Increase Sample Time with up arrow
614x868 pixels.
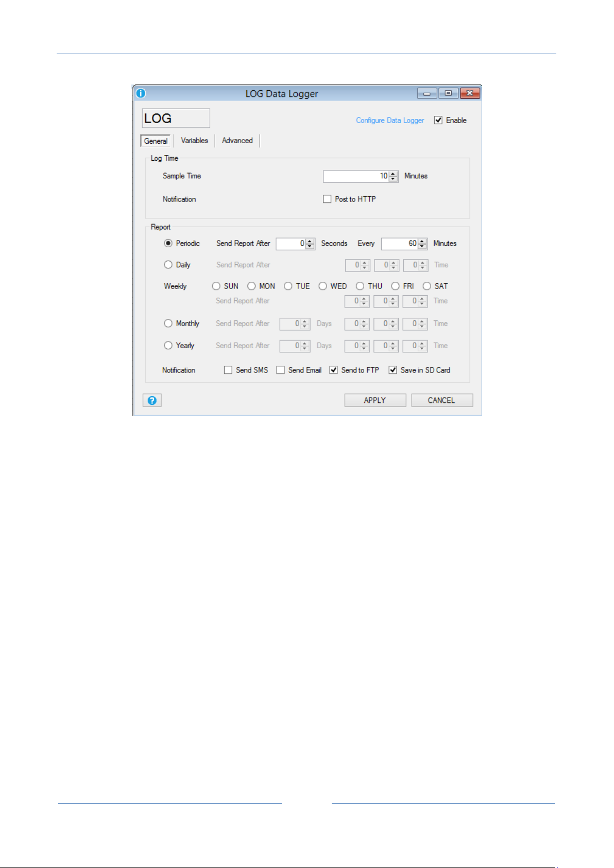click(x=394, y=174)
